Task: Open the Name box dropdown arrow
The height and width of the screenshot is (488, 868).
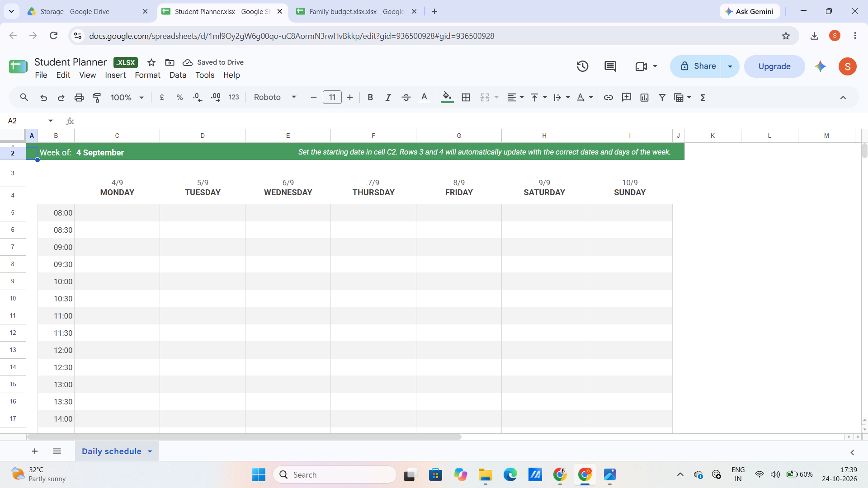Action: (51, 121)
